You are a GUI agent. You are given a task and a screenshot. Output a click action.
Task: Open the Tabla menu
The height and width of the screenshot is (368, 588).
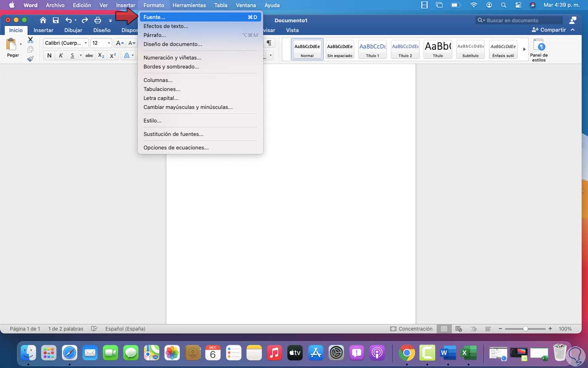pyautogui.click(x=221, y=5)
